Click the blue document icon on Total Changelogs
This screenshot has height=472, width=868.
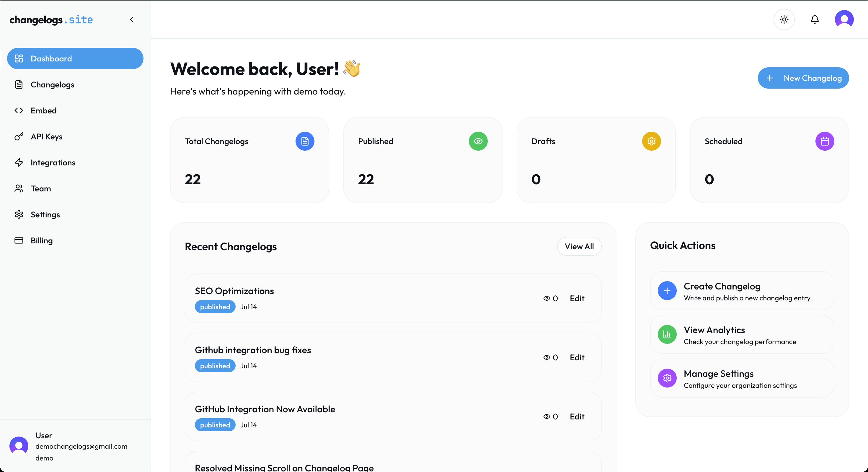(x=305, y=141)
